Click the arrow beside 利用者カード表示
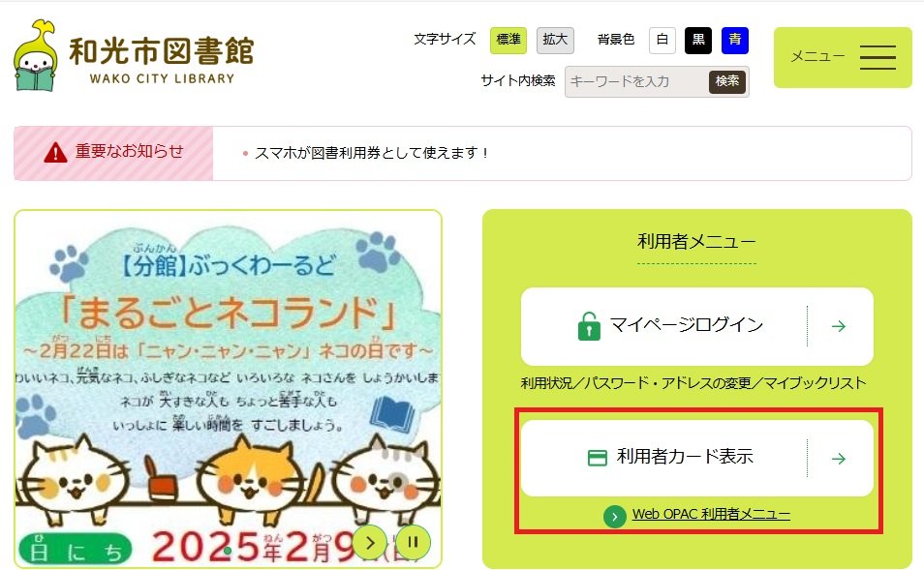The height and width of the screenshot is (570, 924). (x=839, y=459)
